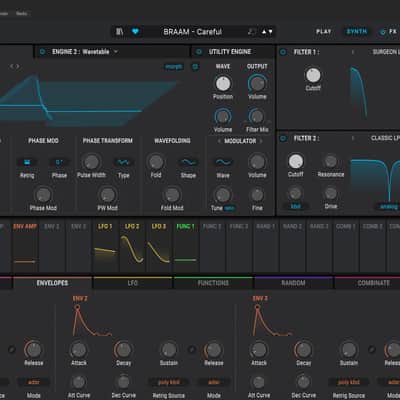This screenshot has height=400, width=400.
Task: Click the BRAAM - Careful preset name
Action: [x=192, y=32]
